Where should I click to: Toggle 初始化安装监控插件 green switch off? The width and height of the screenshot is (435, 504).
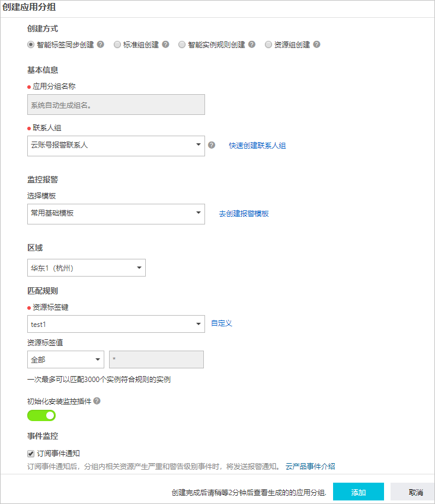pyautogui.click(x=41, y=415)
